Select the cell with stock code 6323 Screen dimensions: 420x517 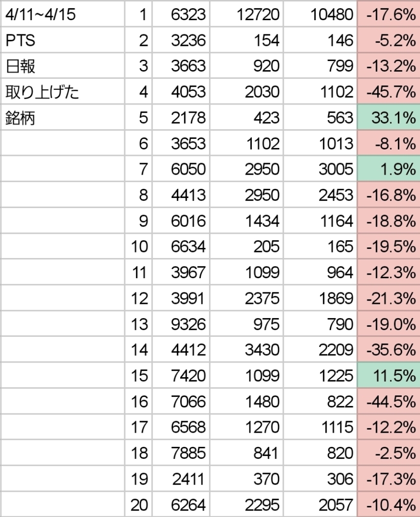coord(181,14)
